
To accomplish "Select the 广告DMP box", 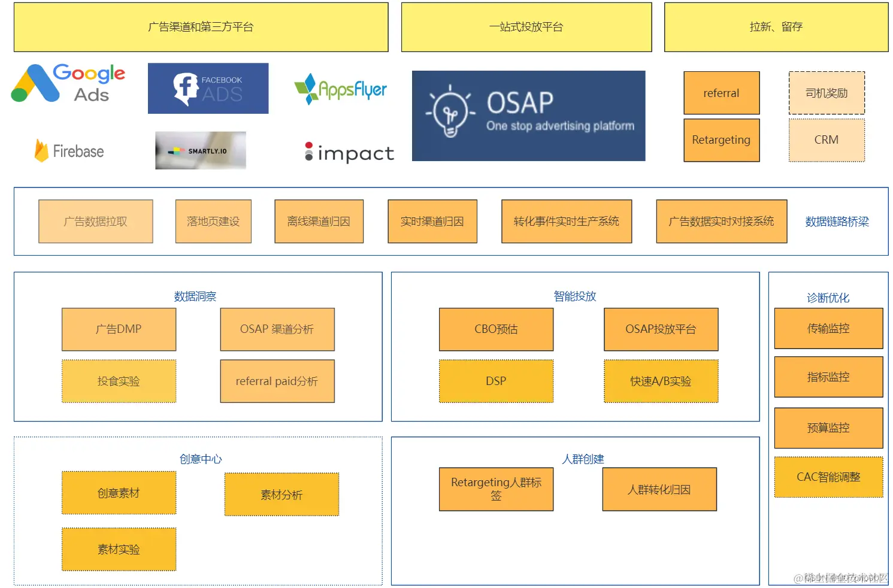I will 119,329.
